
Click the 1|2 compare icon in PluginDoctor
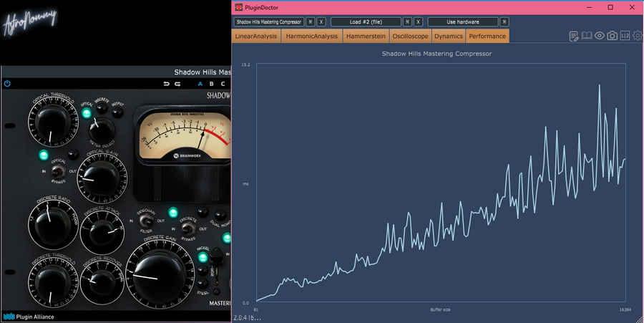click(625, 36)
